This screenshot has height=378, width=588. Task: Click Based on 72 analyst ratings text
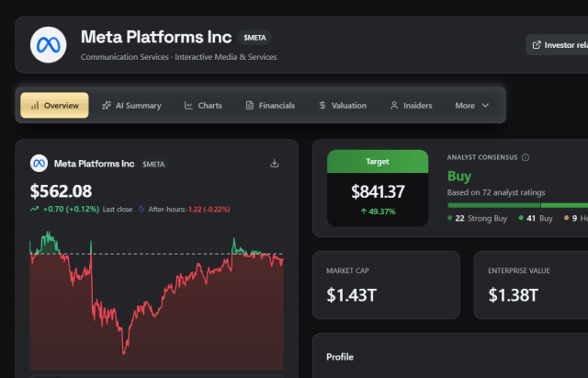coord(496,192)
